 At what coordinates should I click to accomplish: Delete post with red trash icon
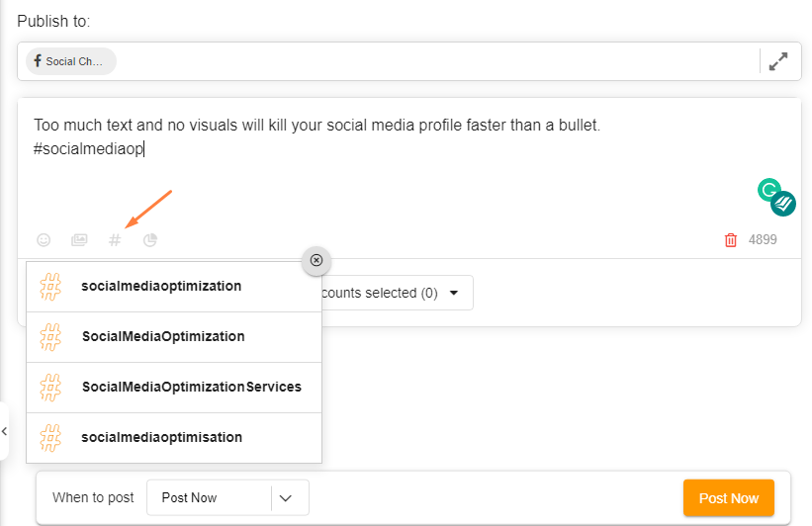731,239
